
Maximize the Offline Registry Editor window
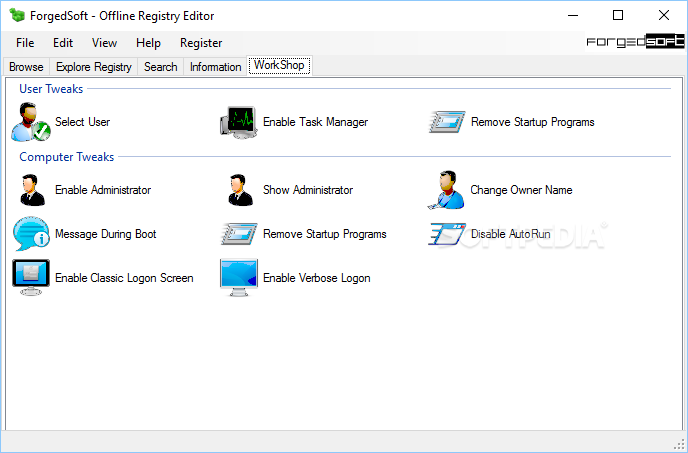point(618,15)
